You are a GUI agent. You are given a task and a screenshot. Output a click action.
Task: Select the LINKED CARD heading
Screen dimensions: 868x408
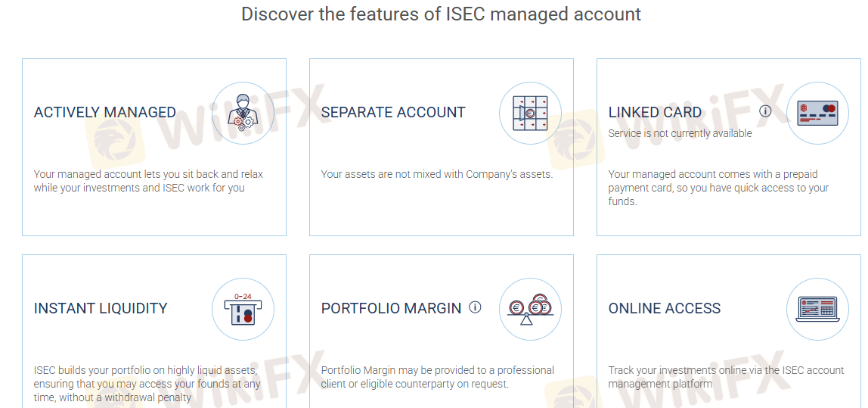pos(655,113)
